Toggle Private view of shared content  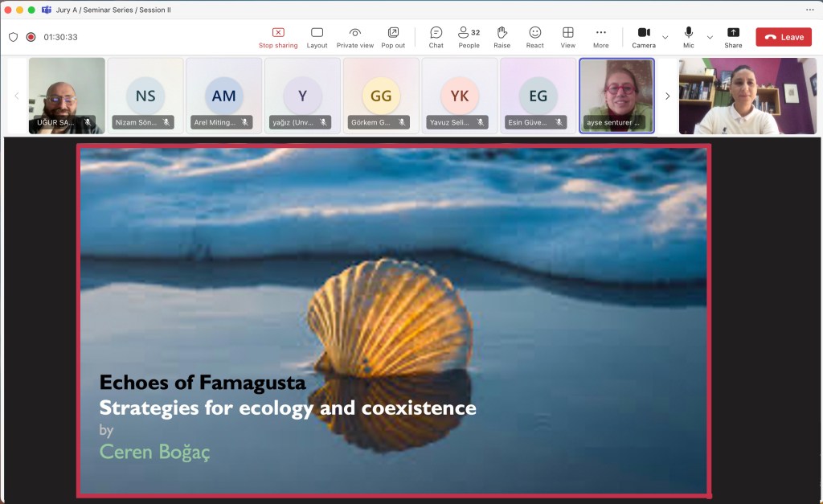pyautogui.click(x=354, y=37)
